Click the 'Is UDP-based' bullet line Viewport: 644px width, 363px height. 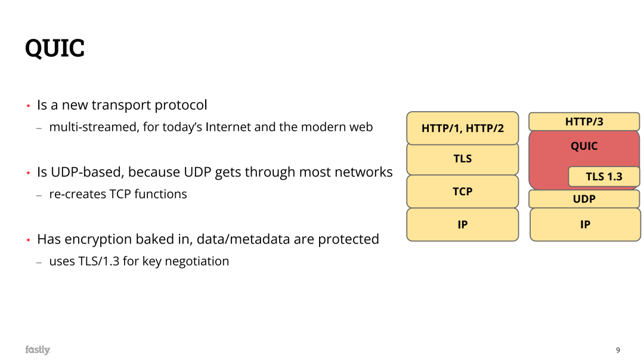point(215,173)
